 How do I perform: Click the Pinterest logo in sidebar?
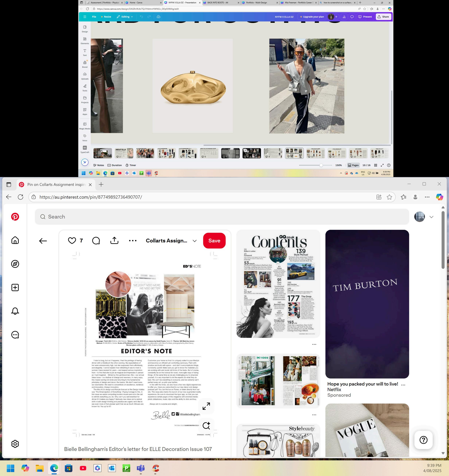coord(15,217)
